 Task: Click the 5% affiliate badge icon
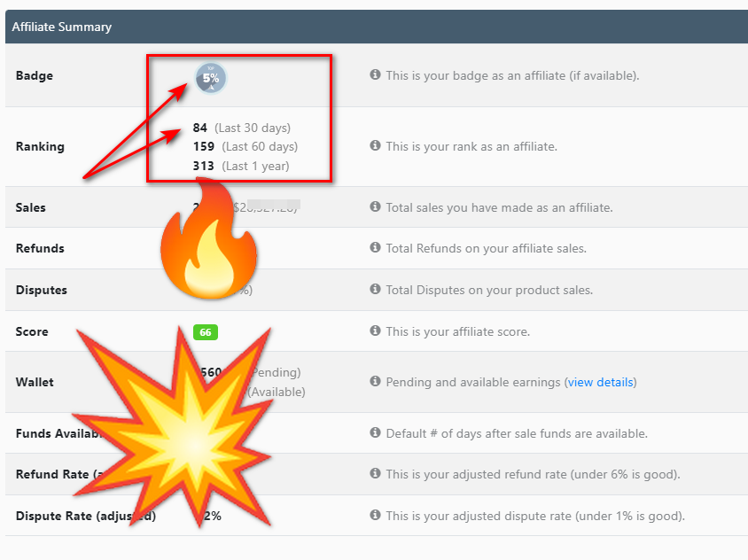pos(211,78)
